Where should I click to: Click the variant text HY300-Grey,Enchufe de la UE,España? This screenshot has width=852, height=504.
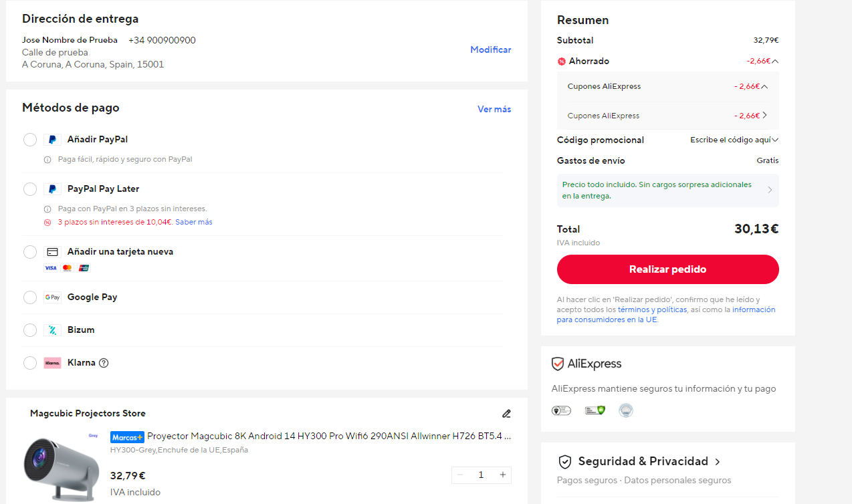click(179, 451)
